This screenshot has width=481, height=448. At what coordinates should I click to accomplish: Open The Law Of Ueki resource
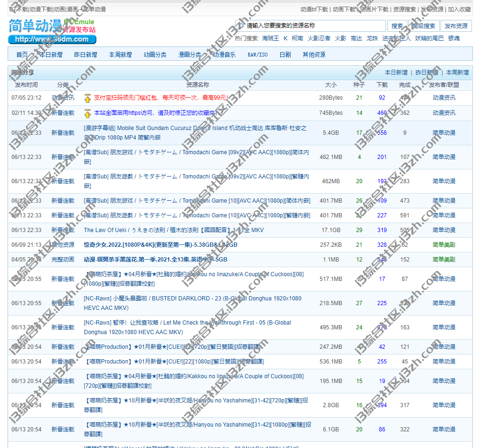(174, 230)
